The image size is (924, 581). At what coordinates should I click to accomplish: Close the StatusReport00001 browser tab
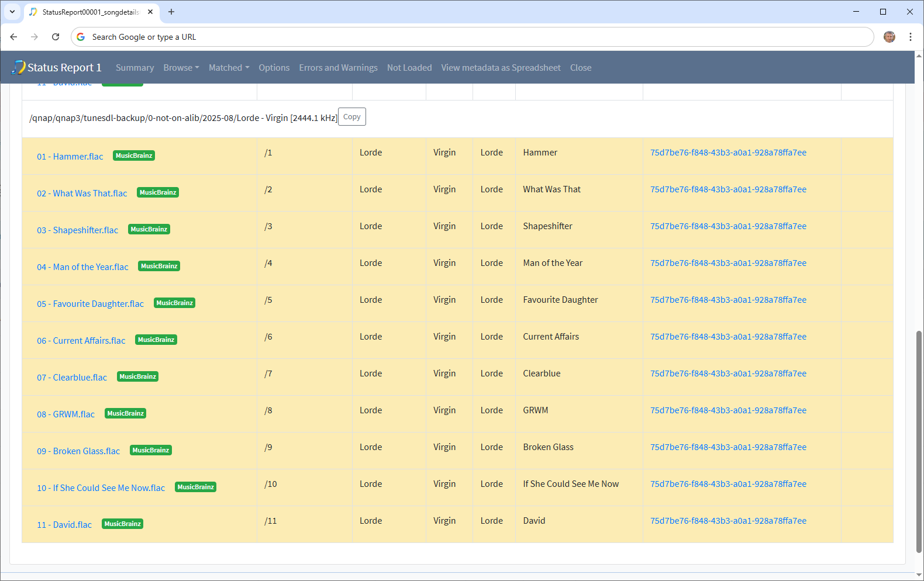[x=150, y=12]
